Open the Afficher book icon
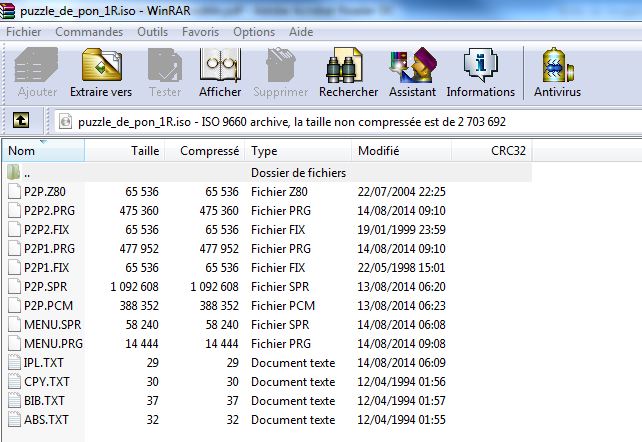The image size is (642, 442). click(220, 65)
